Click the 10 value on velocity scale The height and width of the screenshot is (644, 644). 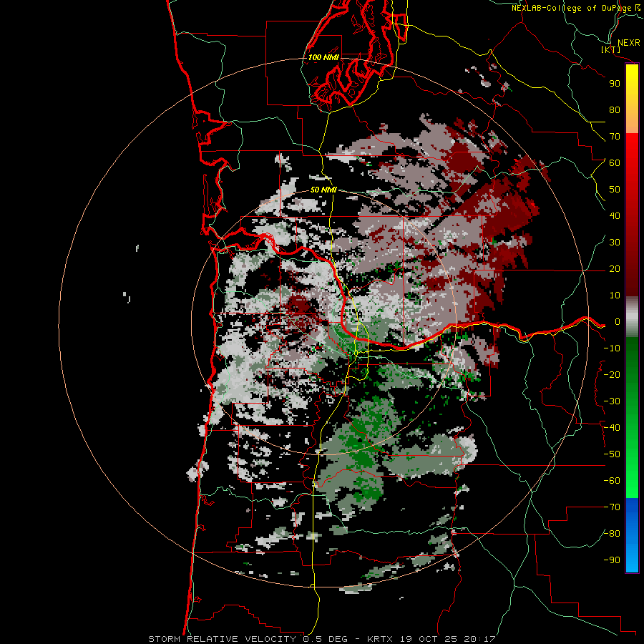(615, 296)
